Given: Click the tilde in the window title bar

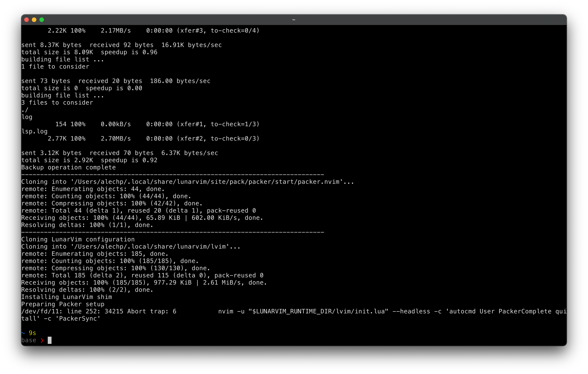Looking at the screenshot, I should (294, 19).
